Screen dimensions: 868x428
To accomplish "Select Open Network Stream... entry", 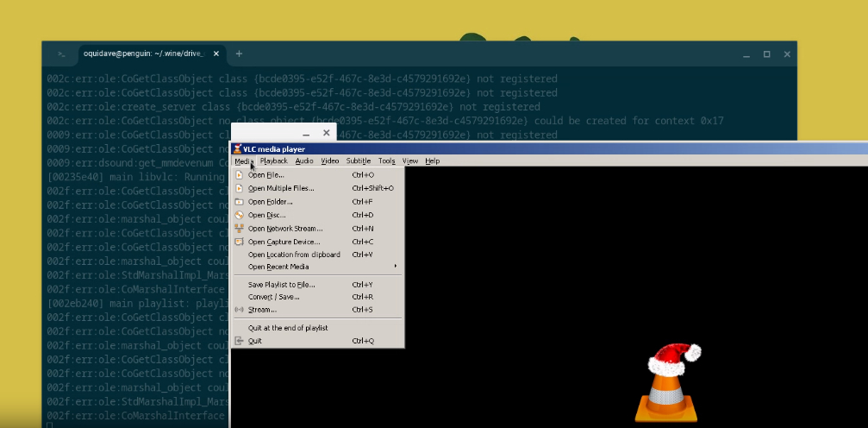I will [317, 229].
